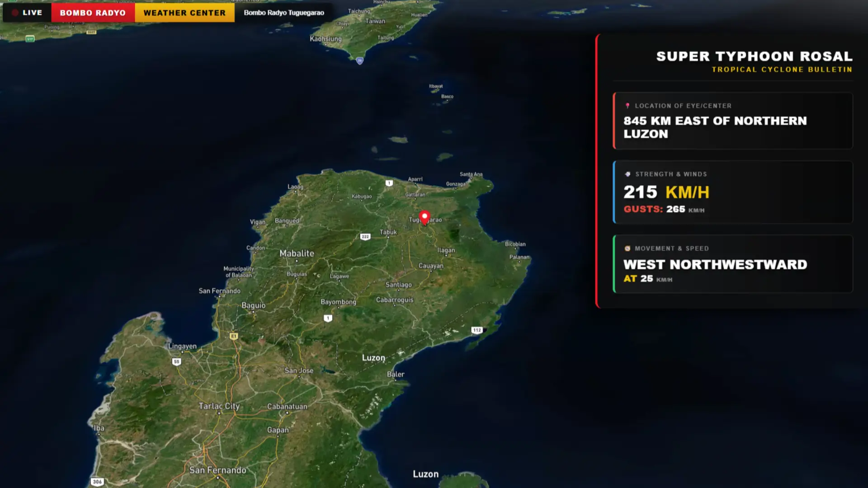Click the Cabanatuan city label
Screen dimensions: 868x488
click(x=287, y=406)
